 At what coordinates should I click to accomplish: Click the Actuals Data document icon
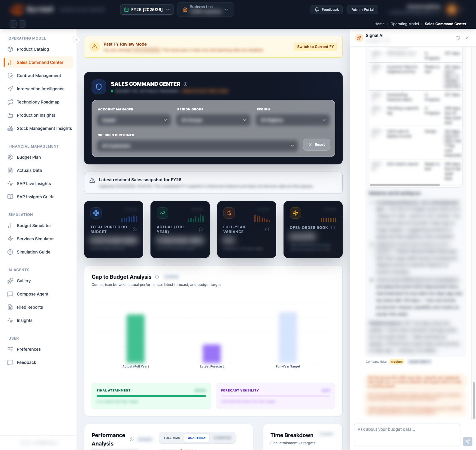click(10, 170)
